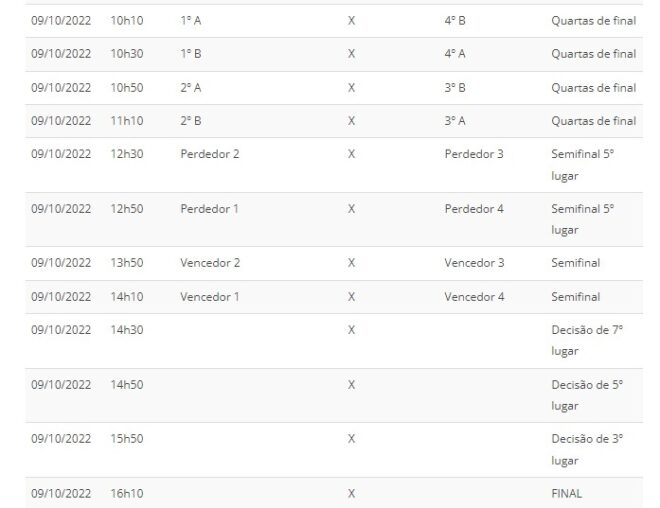Click the 4° B team cell
The image size is (660, 508).
[455, 20]
